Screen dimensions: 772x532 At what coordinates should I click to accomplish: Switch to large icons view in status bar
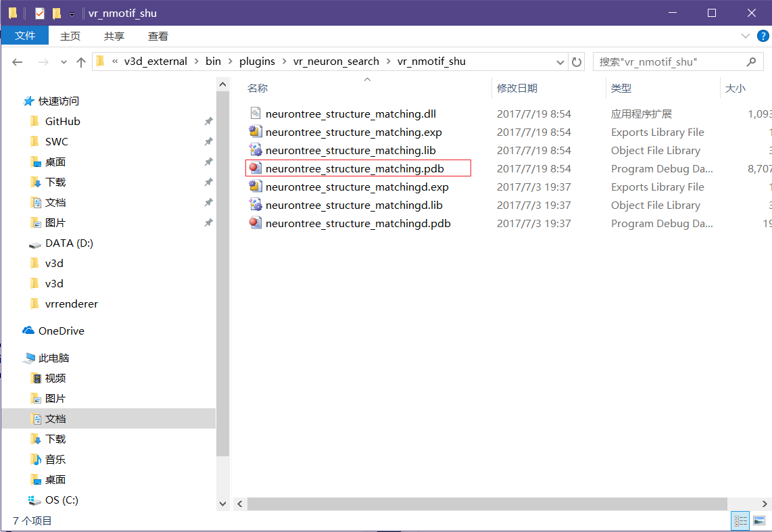(x=759, y=521)
